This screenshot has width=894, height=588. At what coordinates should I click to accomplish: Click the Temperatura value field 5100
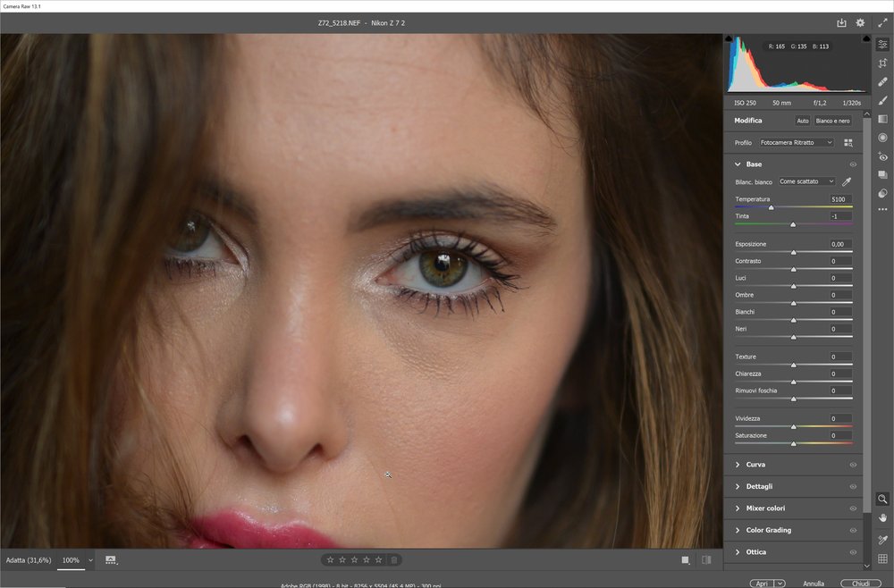[840, 199]
